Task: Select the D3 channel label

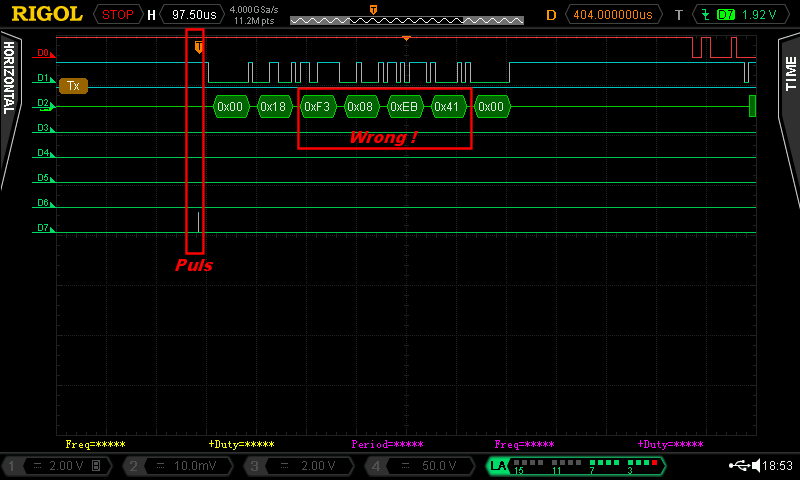Action: 43,128
